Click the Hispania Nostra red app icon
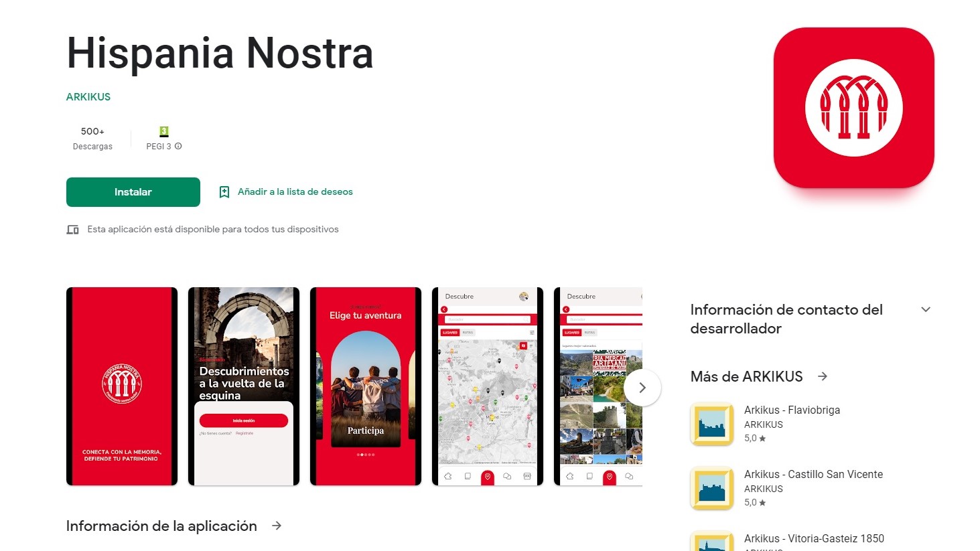Screen dimensions: 980x551 point(854,108)
